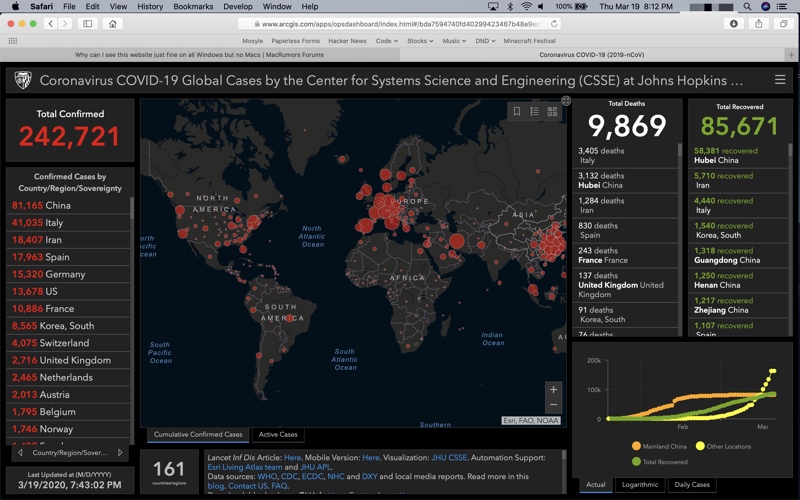The height and width of the screenshot is (500, 800).
Task: Select the 15,320 Germany row
Action: tap(68, 274)
